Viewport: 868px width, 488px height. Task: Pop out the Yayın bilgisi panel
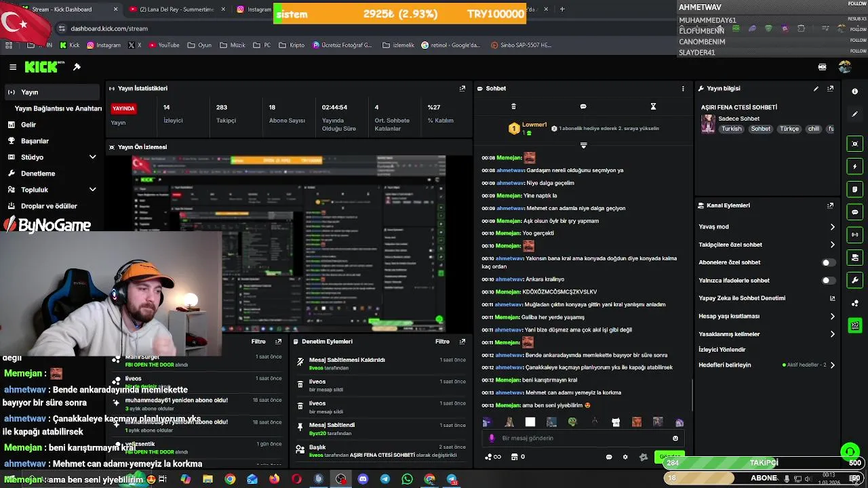click(830, 88)
